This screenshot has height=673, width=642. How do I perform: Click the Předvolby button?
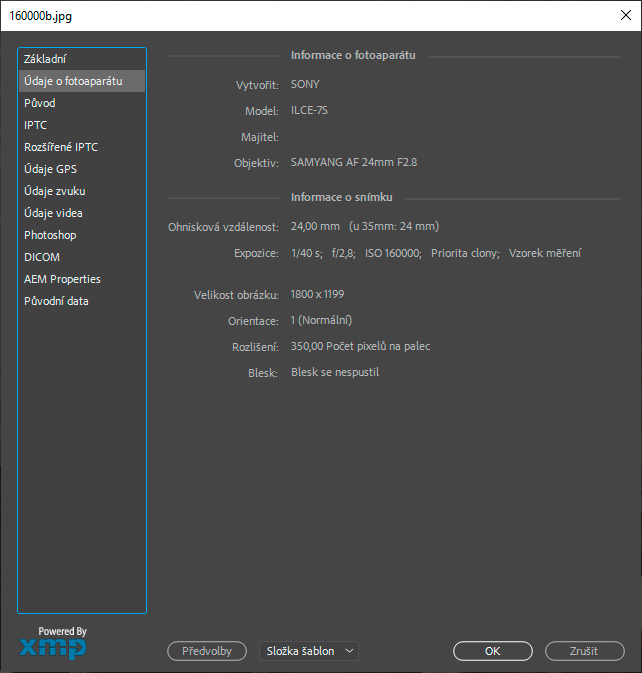(207, 651)
